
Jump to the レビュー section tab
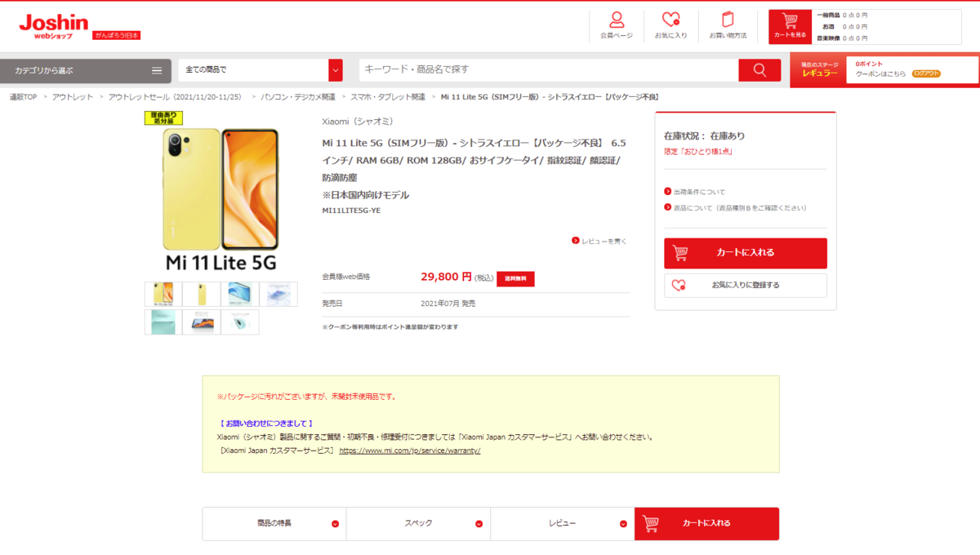[x=562, y=524]
